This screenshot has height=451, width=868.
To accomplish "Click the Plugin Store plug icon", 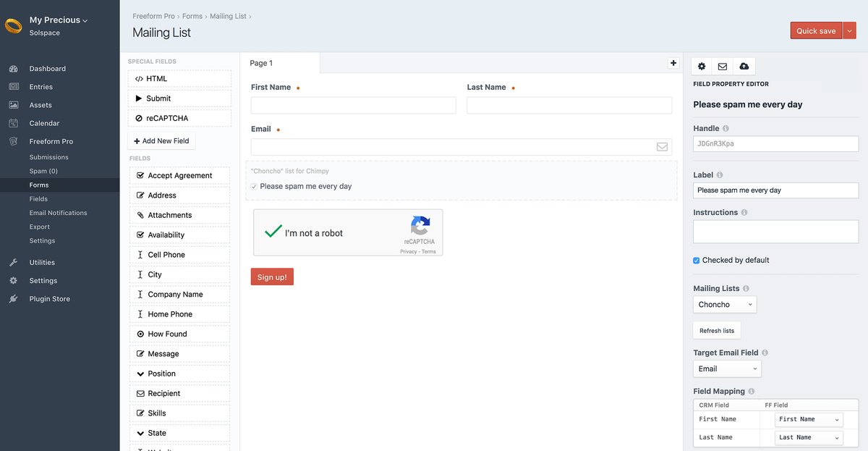I will click(x=13, y=299).
